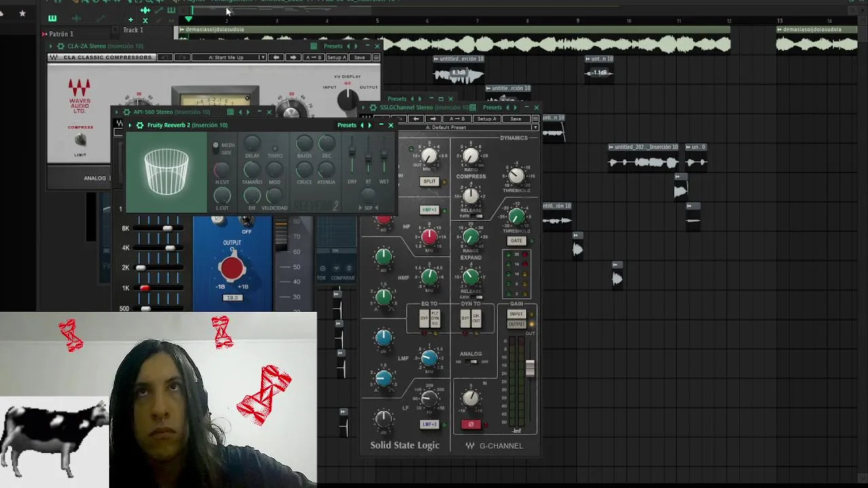Image resolution: width=868 pixels, height=488 pixels.
Task: Flip Compress/Limit switch on CLA-2A
Action: pyautogui.click(x=80, y=140)
